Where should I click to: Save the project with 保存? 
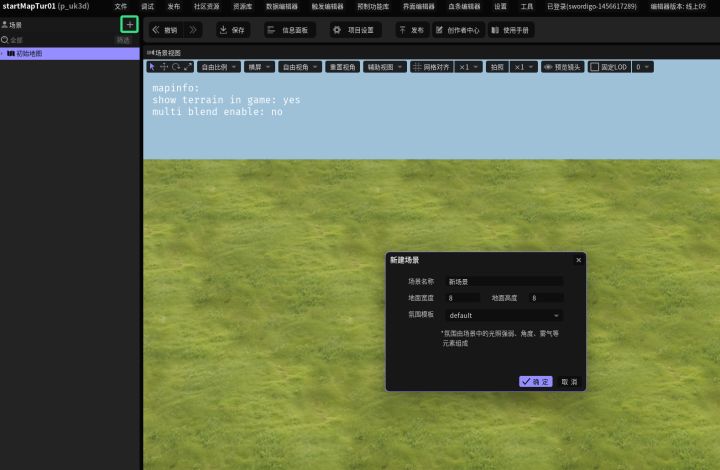[x=232, y=30]
